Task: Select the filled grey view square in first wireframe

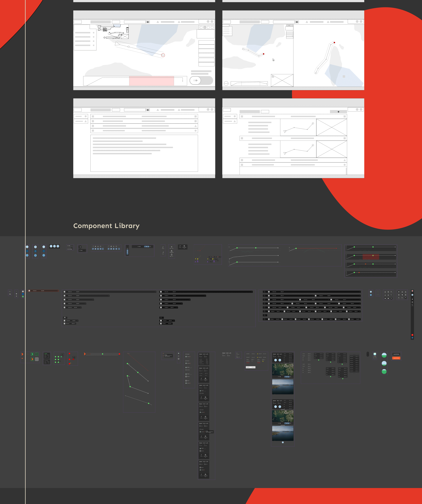Action: coord(205,27)
